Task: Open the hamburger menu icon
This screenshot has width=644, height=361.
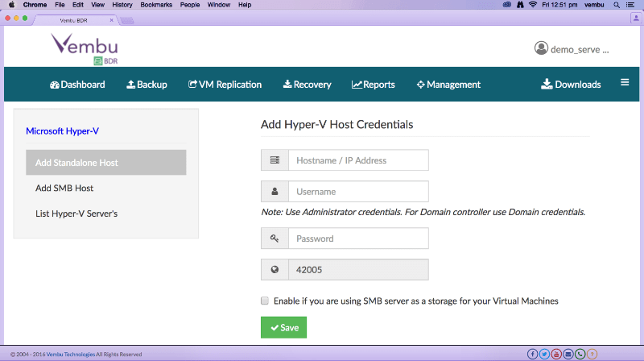Action: tap(625, 83)
